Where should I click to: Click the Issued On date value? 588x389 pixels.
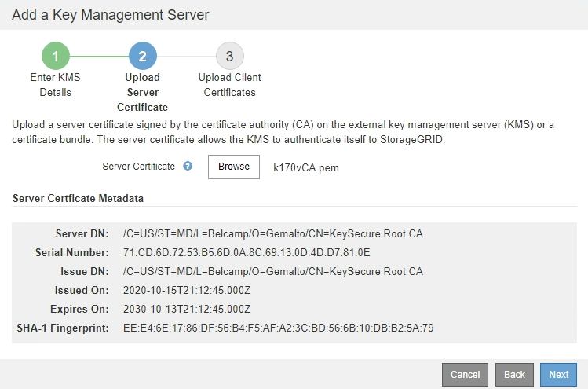(x=187, y=290)
